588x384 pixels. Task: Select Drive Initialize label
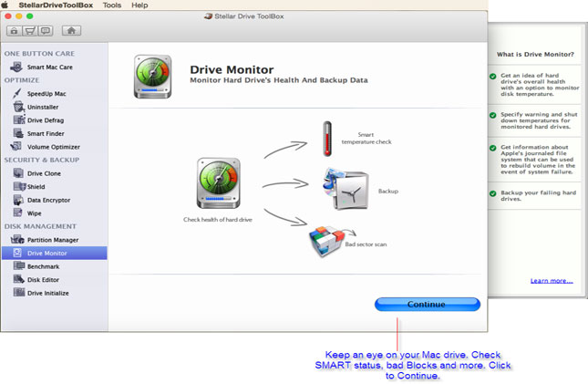(48, 293)
